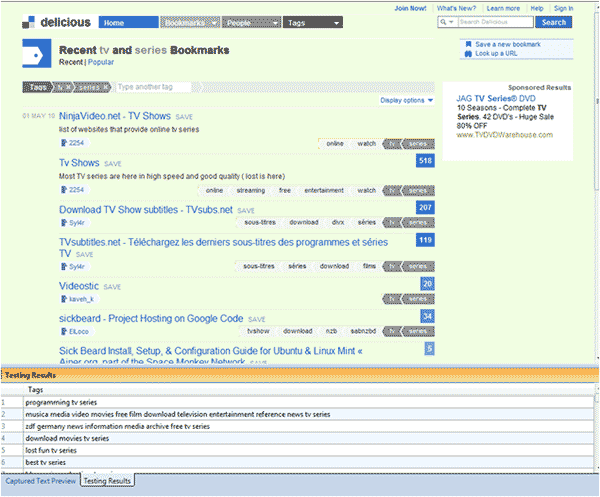
Task: Open NinjaVideo.net - TV Shows bookmark
Action: tap(115, 116)
